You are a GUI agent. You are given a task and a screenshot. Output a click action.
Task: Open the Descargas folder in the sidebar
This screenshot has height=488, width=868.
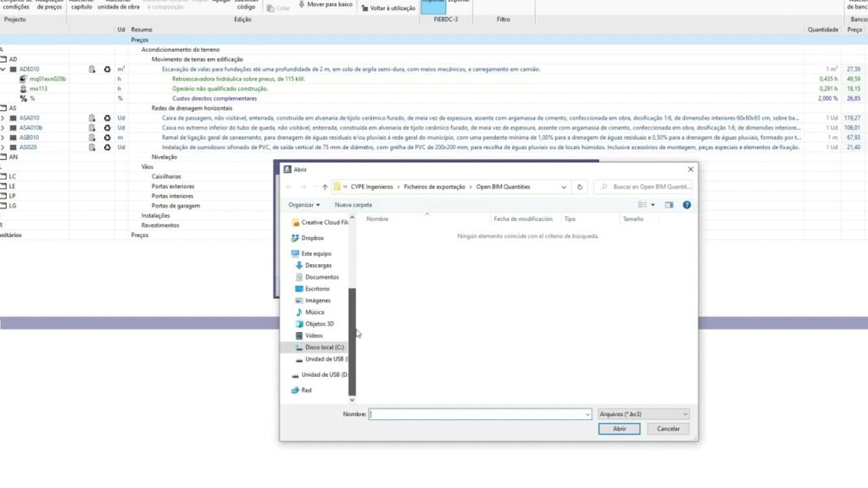pyautogui.click(x=318, y=265)
